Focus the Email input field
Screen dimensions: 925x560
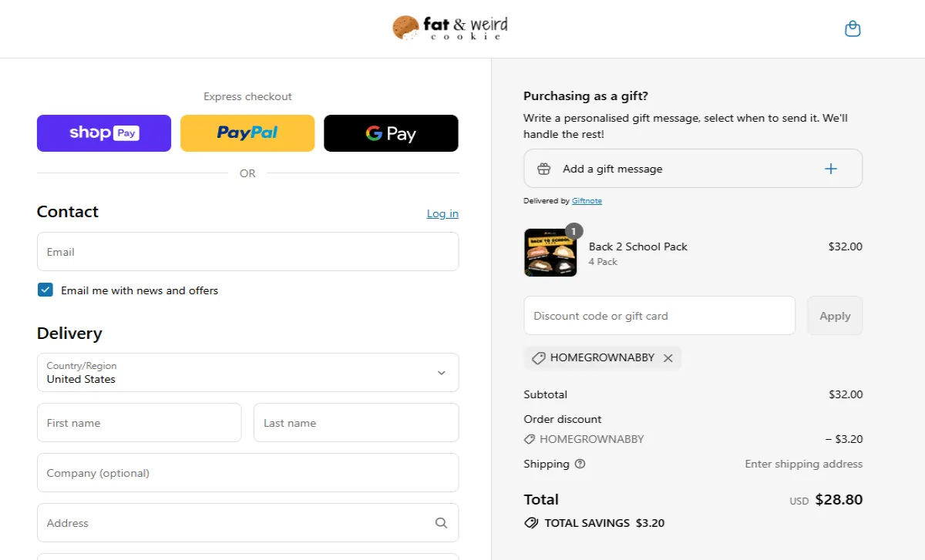(x=247, y=252)
